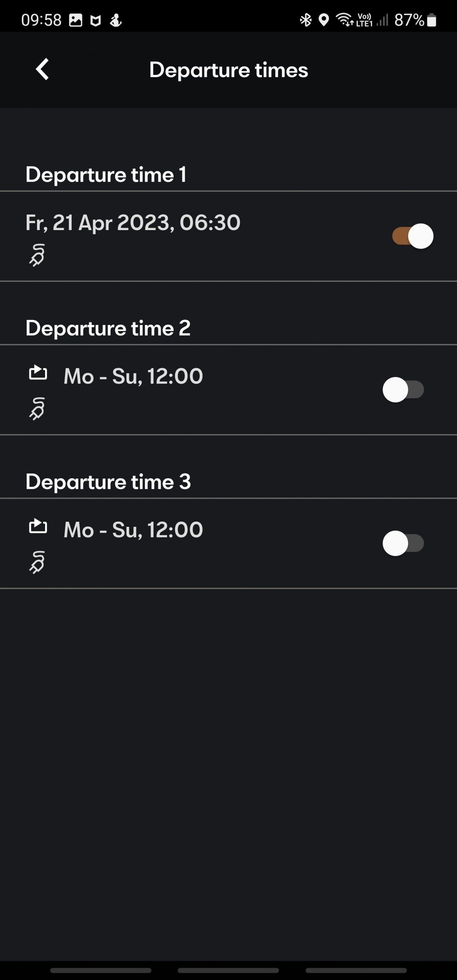Image resolution: width=457 pixels, height=980 pixels.
Task: Tap the location pin status icon
Action: [323, 20]
